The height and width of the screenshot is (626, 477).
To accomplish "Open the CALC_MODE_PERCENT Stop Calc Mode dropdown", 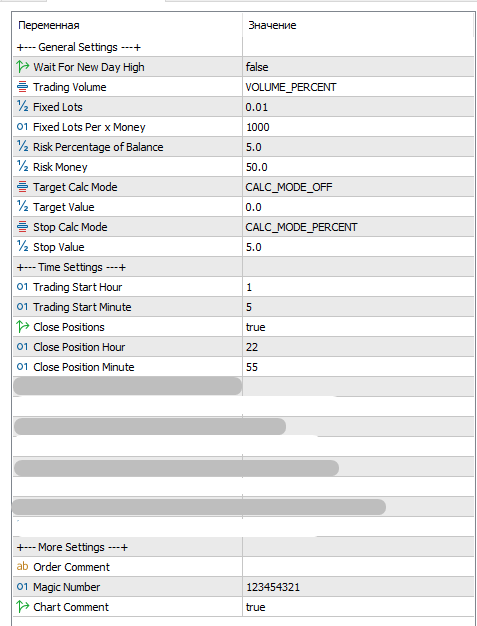I will (358, 227).
